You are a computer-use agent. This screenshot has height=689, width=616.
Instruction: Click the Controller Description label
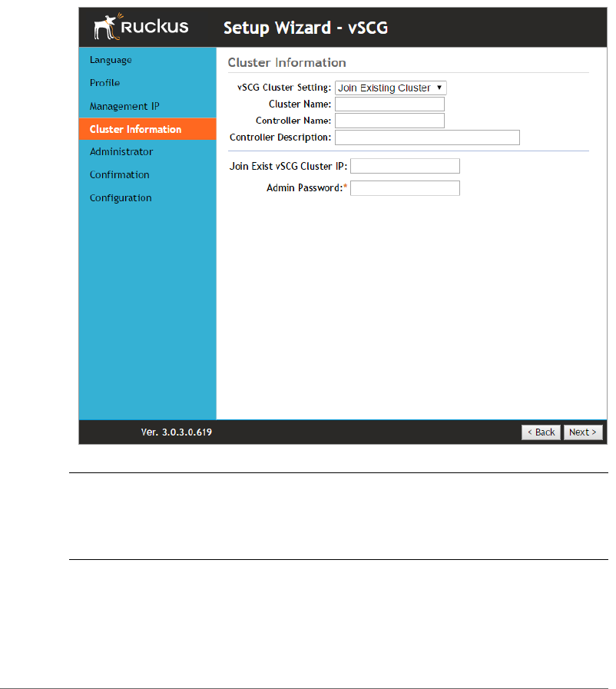[x=280, y=137]
